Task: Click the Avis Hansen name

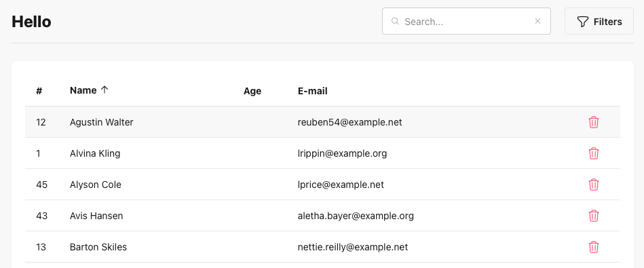Action: [96, 216]
